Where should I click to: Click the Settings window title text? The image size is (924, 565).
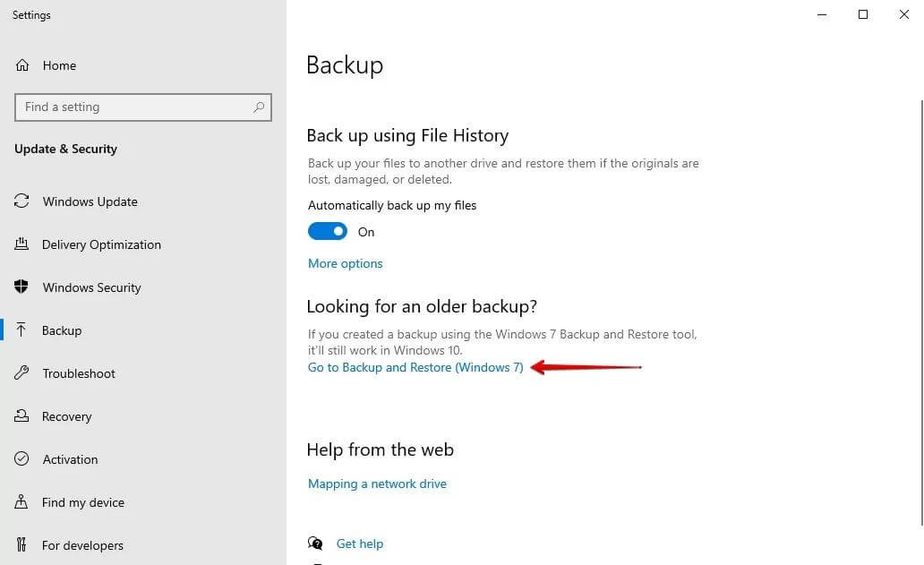point(31,14)
